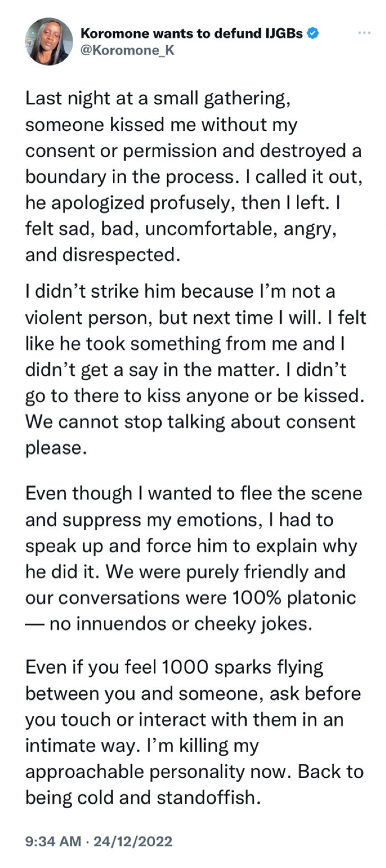Click the line 'Last night at a small gathering,'

click(157, 99)
